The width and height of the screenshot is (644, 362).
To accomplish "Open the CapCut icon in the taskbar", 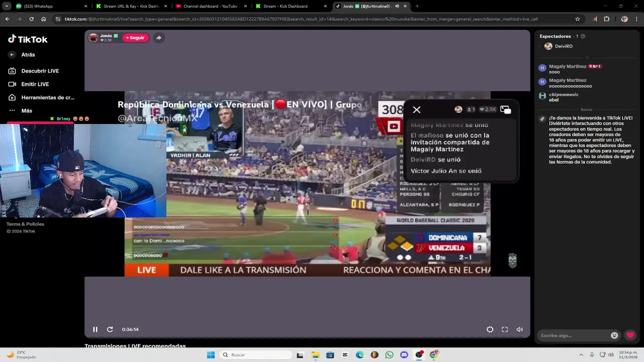I will coord(345,355).
